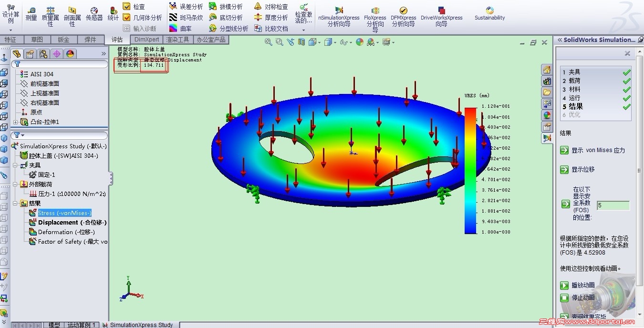Open 比较文档 compare documents
The height and width of the screenshot is (328, 644).
tap(271, 29)
